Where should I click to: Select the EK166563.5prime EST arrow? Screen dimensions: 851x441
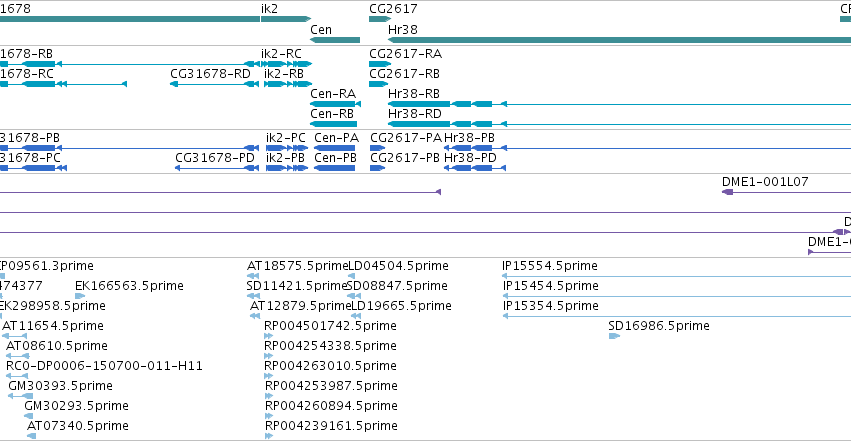click(x=80, y=296)
